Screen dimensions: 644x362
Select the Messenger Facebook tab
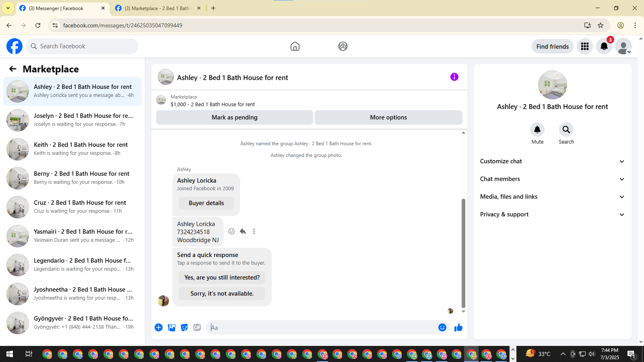[x=62, y=8]
